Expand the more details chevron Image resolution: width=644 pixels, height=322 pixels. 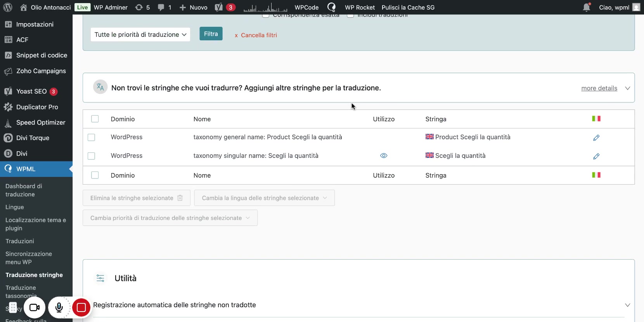point(627,88)
